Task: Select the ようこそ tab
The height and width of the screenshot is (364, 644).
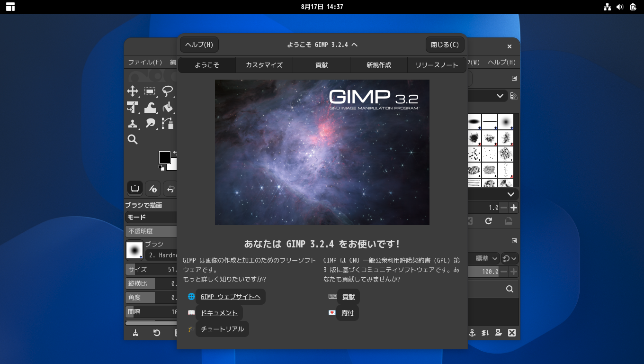Action: pos(207,65)
